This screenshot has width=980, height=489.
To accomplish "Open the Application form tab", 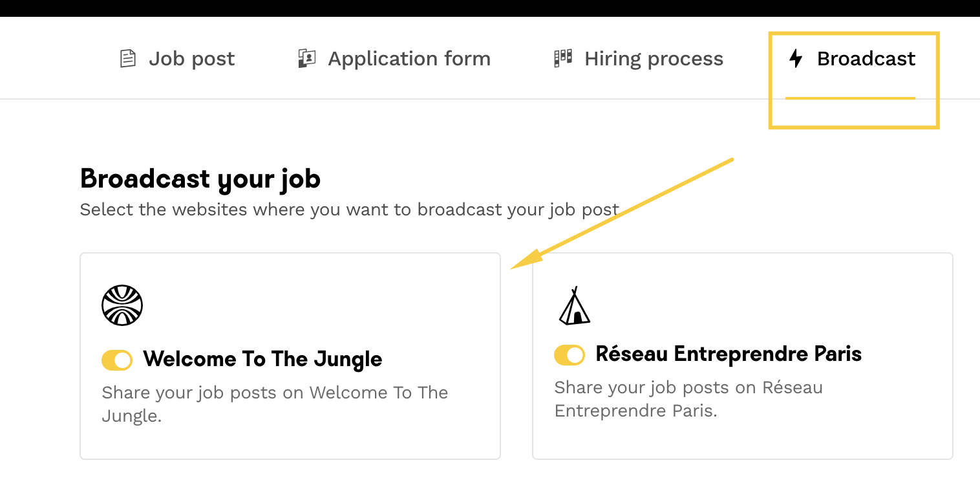I will tap(409, 59).
